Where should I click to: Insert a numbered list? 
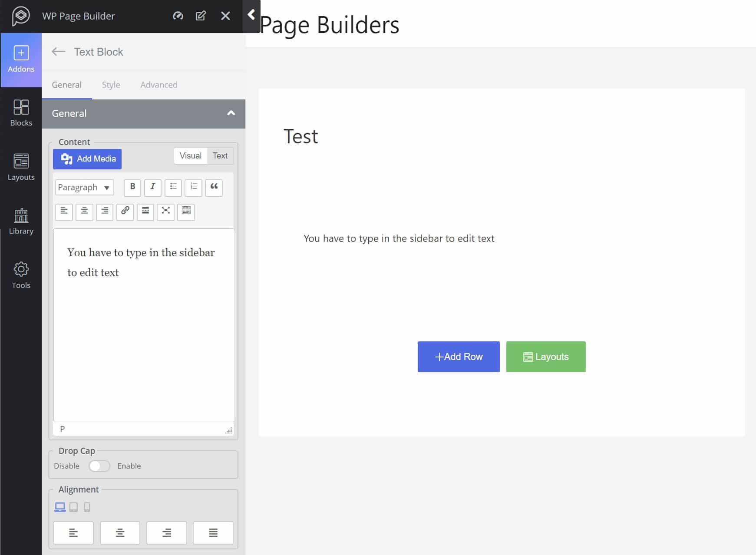coord(193,187)
